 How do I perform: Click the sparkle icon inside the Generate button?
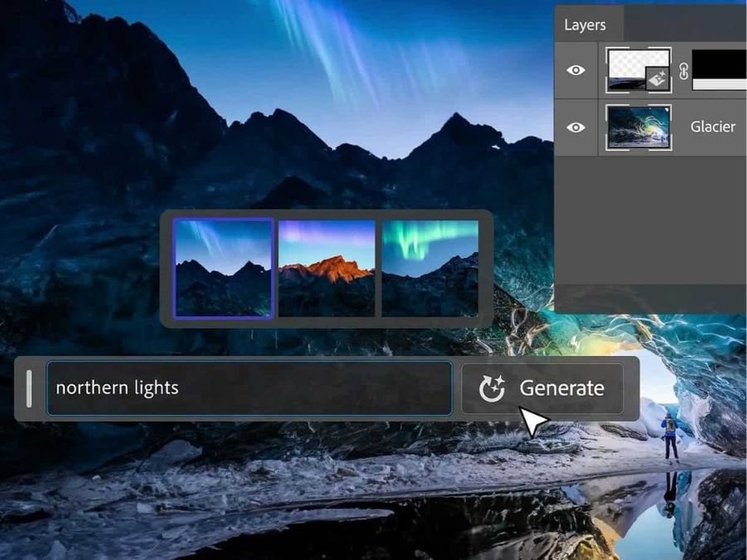pos(491,387)
